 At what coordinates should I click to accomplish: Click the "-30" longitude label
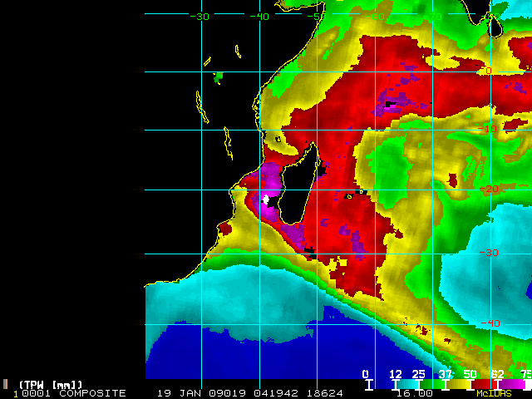click(199, 17)
